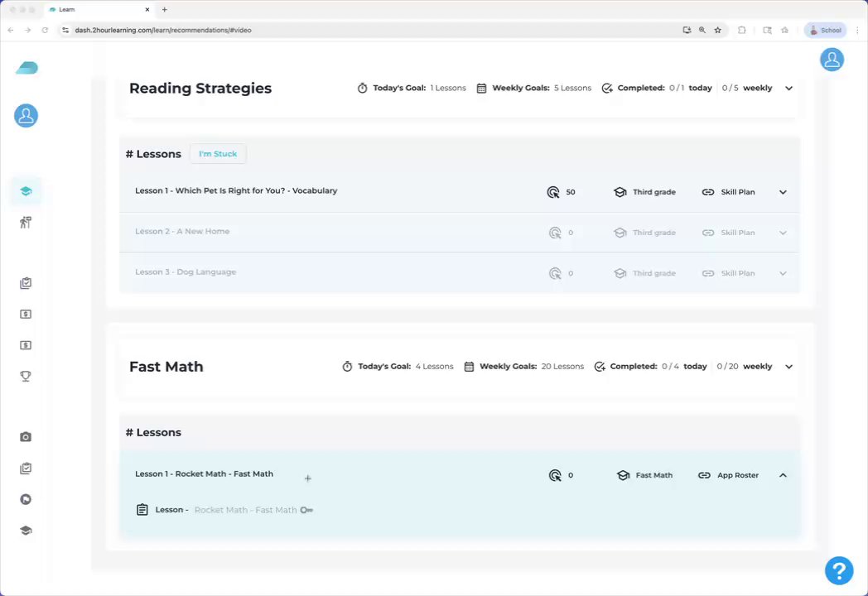Click the key icon beside Rocket Math lesson
This screenshot has width=868, height=596.
coord(306,510)
